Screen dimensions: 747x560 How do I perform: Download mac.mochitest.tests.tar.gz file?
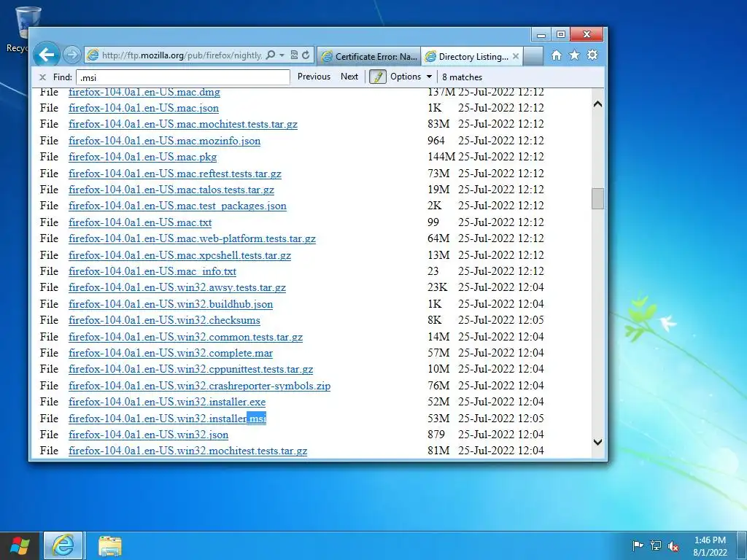coord(183,124)
